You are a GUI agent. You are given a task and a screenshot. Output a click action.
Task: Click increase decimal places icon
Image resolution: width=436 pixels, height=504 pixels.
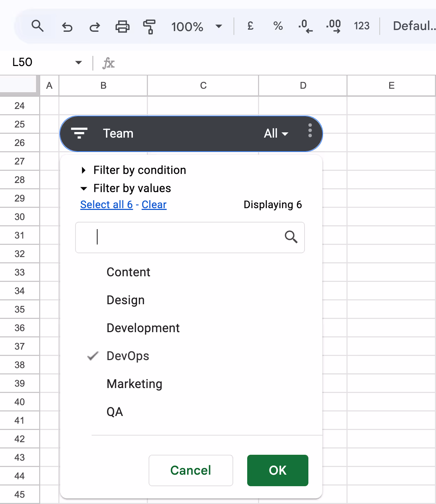(x=333, y=26)
